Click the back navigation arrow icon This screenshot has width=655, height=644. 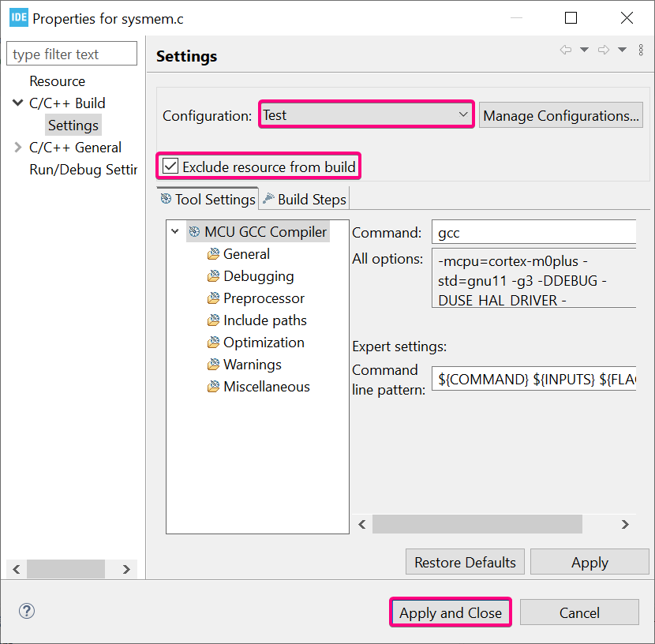tap(565, 50)
